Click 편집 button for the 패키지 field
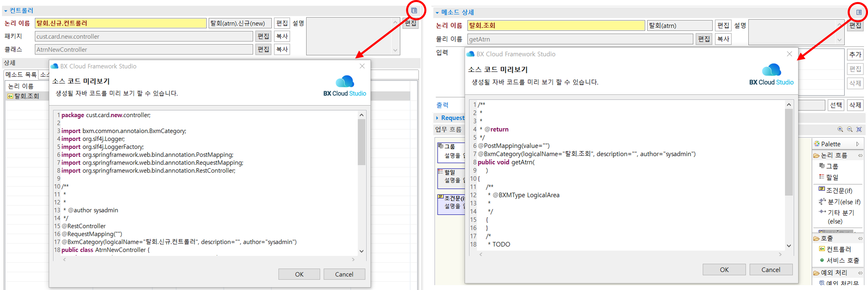The width and height of the screenshot is (868, 290). point(263,36)
